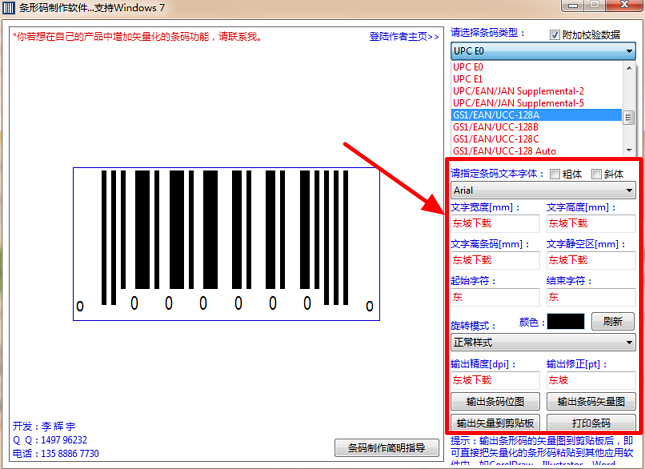Click the red notice about 矢量化的条码功能

pos(137,37)
